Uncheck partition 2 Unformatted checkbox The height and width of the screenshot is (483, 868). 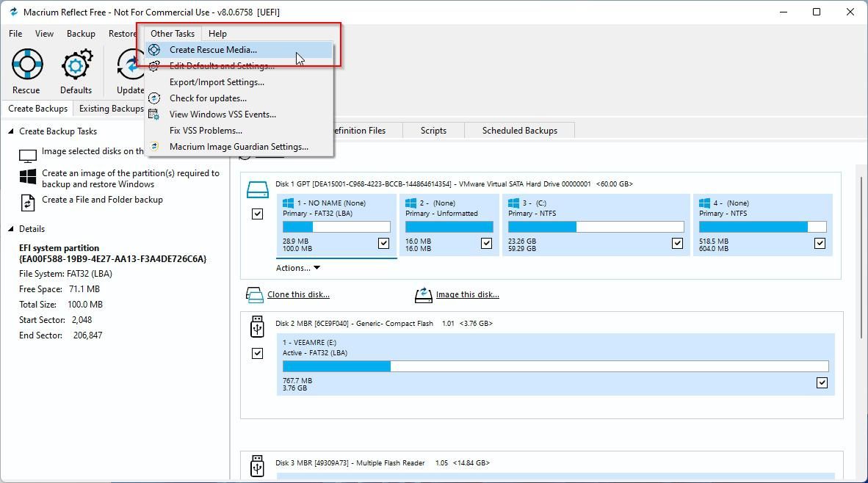[x=487, y=244]
